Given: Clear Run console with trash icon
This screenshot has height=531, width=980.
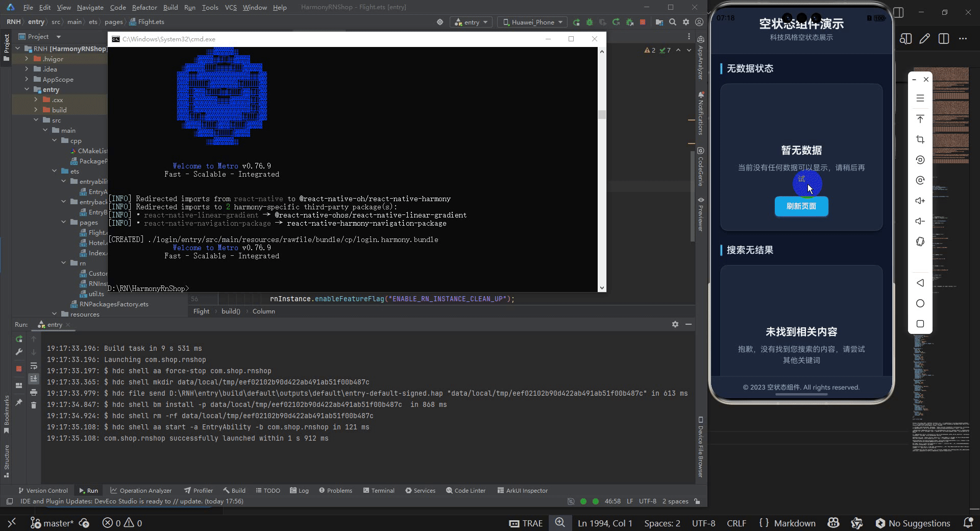Looking at the screenshot, I should pos(34,405).
